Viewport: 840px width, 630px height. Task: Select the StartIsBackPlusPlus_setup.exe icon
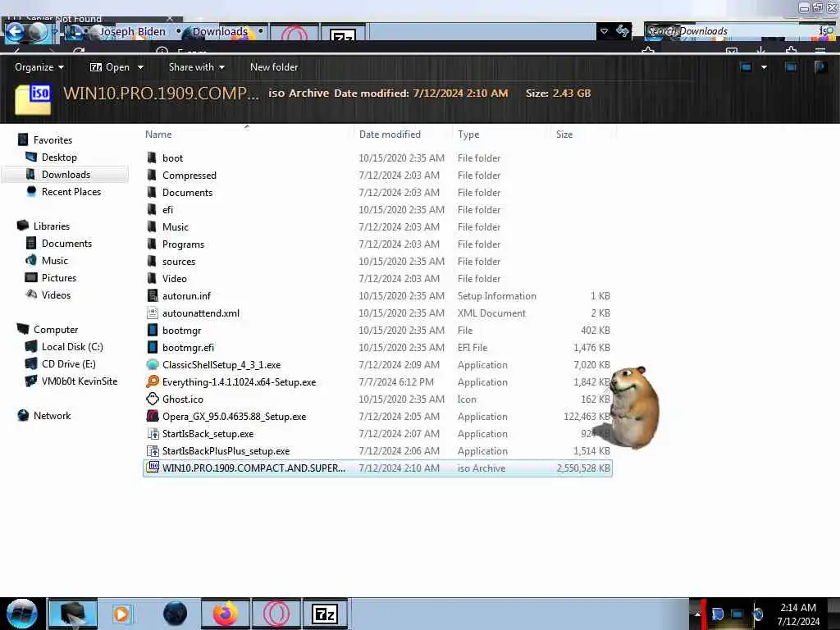tap(153, 451)
